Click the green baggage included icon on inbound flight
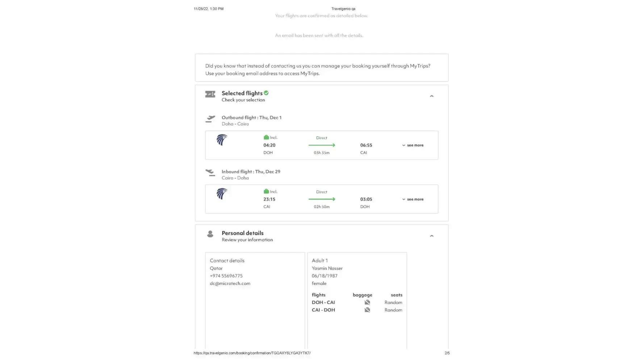This screenshot has width=644, height=362. pos(266,191)
